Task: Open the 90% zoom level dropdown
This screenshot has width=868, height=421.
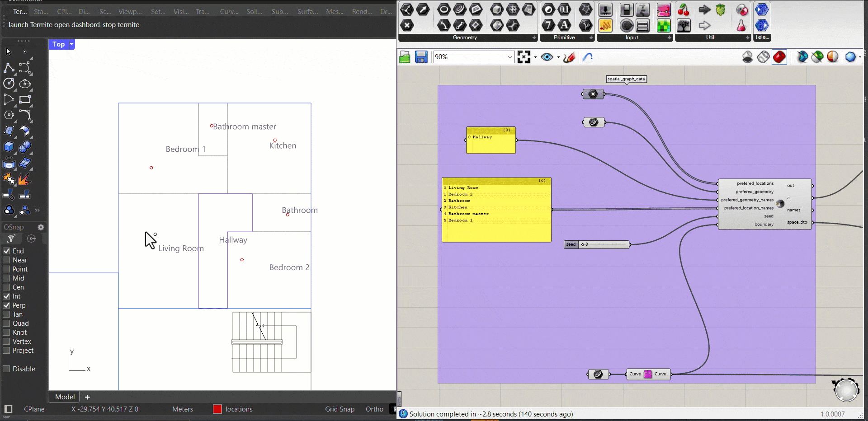Action: click(510, 57)
